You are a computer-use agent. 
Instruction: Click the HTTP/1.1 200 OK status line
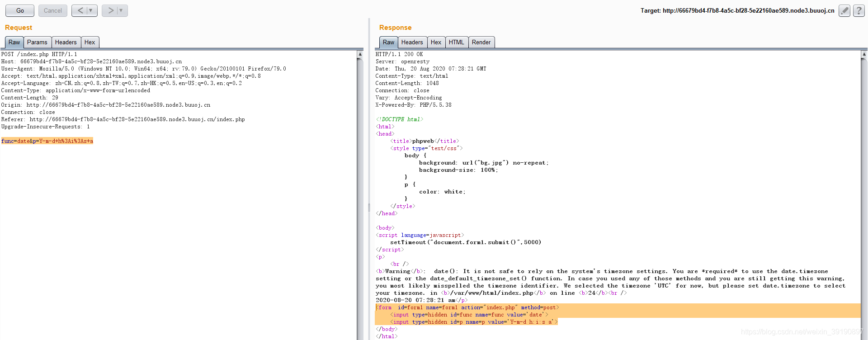(x=399, y=54)
